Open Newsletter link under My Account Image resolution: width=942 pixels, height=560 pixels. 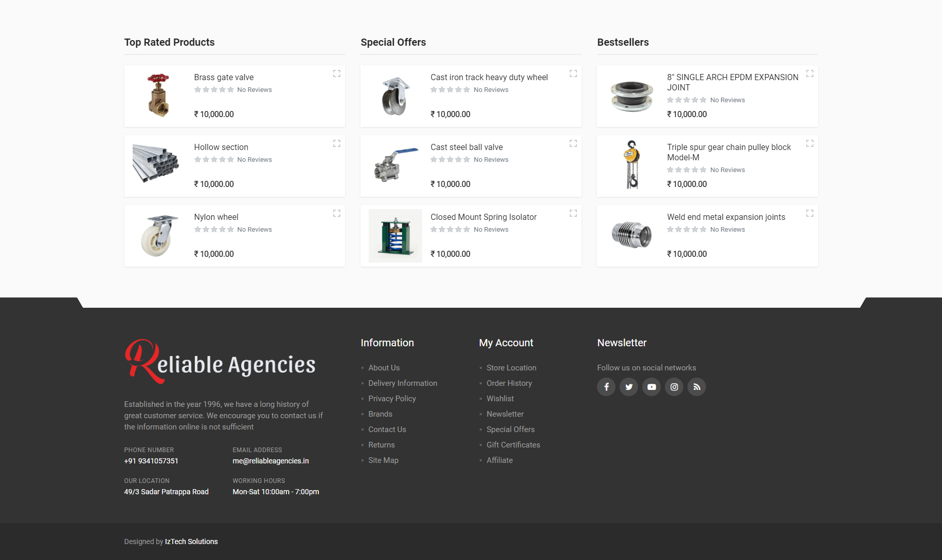[505, 414]
